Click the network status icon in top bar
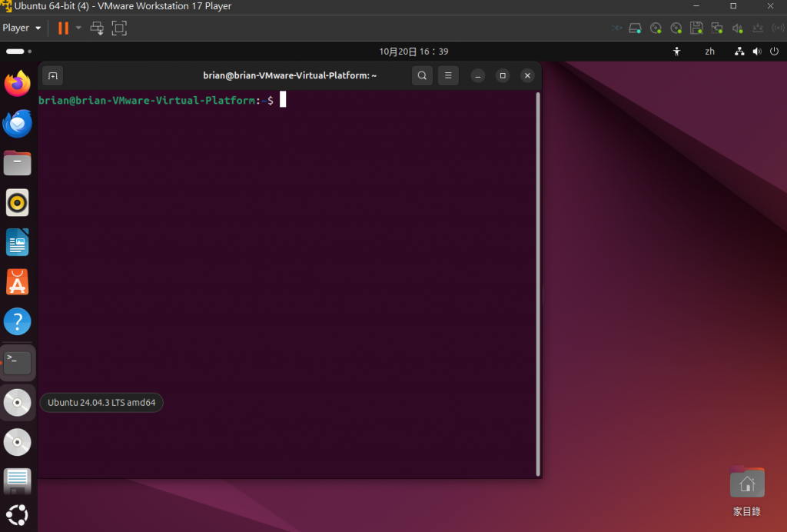The height and width of the screenshot is (532, 787). click(739, 52)
